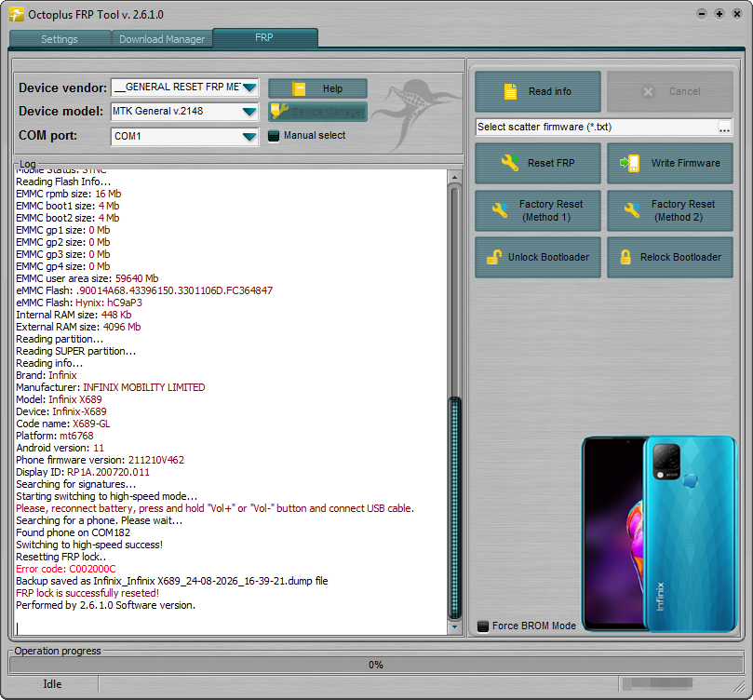Viewport: 753px width, 700px height.
Task: Click the Device Manager button label
Action: pos(329,112)
